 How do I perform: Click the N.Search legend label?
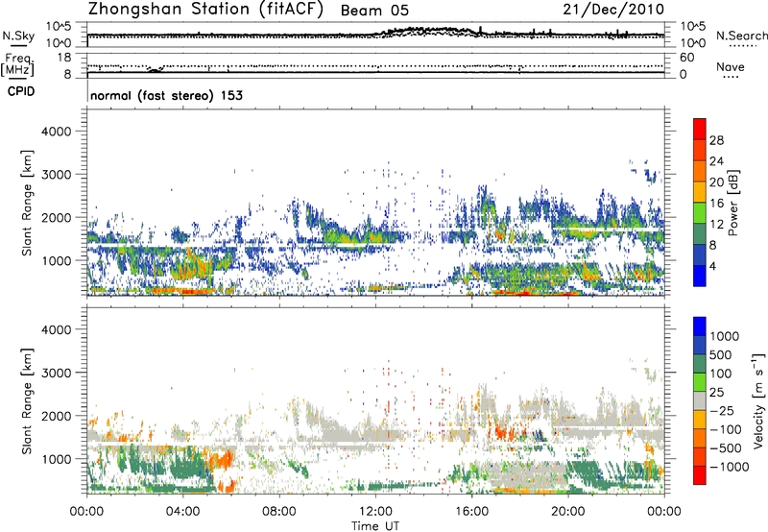(x=741, y=36)
